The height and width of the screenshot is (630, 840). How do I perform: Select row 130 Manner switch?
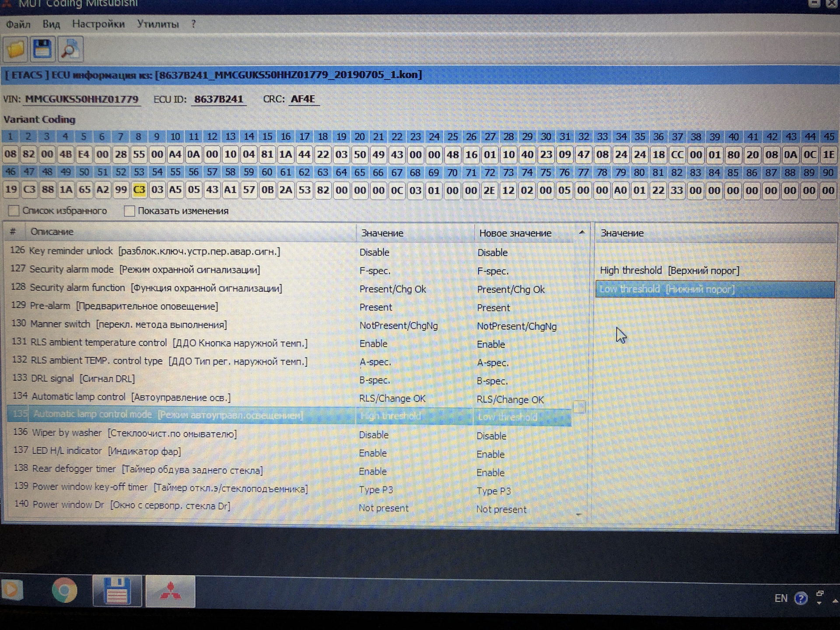coord(289,325)
